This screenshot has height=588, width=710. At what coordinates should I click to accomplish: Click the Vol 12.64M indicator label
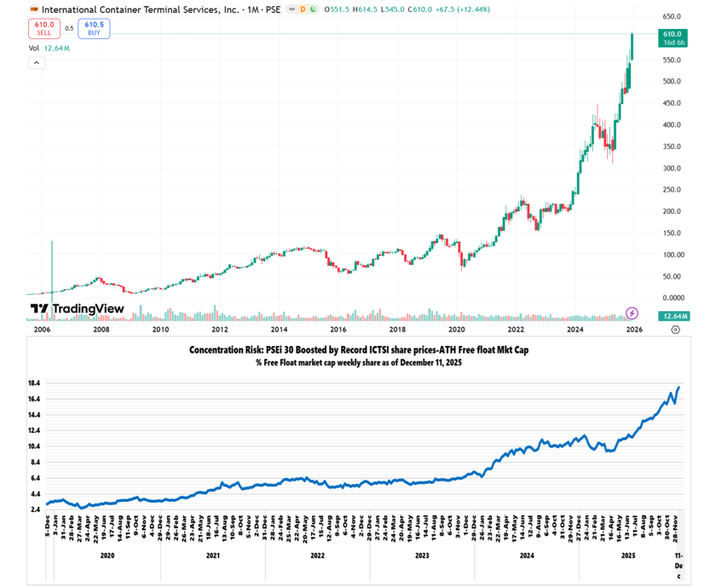click(x=49, y=48)
